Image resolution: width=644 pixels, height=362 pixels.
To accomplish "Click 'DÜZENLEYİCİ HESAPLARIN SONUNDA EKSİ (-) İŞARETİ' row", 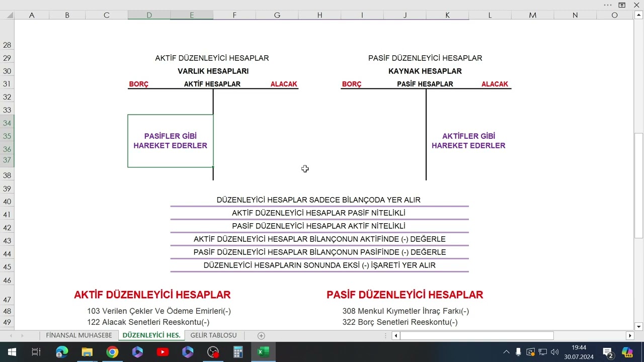I will (319, 265).
